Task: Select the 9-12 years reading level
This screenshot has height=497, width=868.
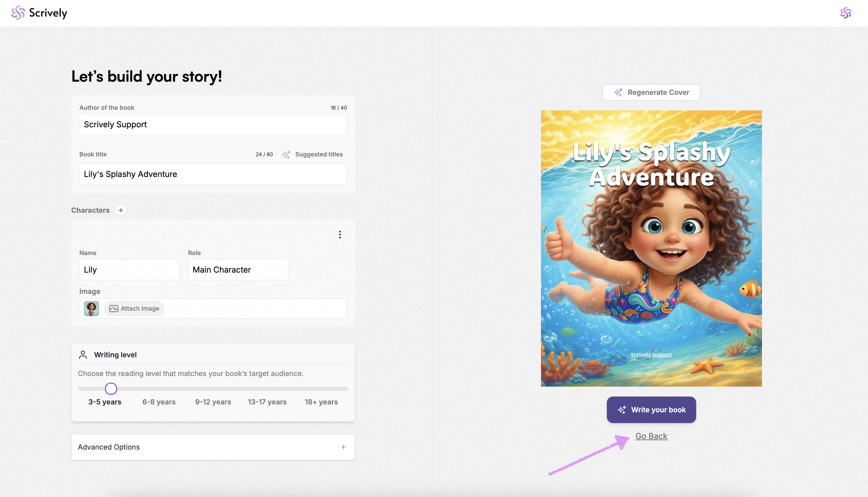Action: (x=213, y=402)
